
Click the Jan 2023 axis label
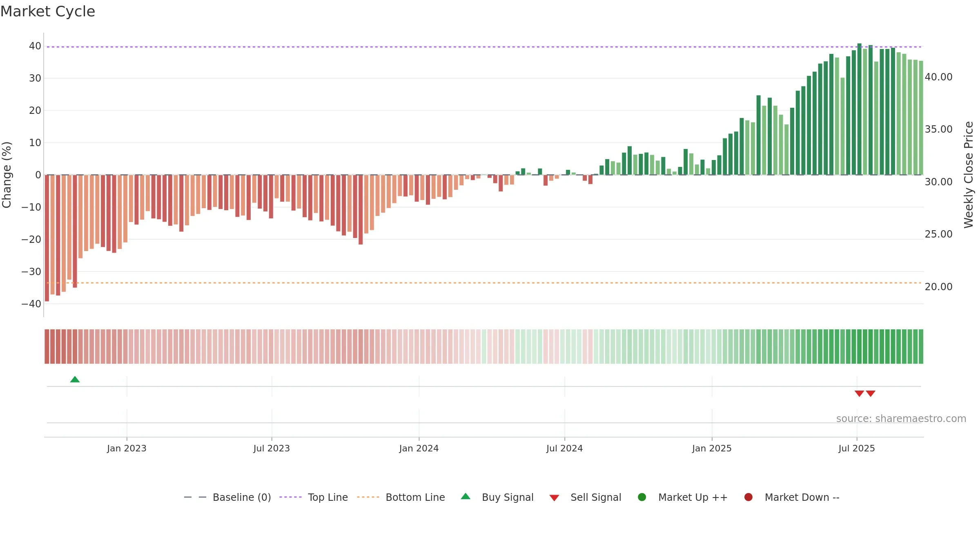[x=127, y=448]
